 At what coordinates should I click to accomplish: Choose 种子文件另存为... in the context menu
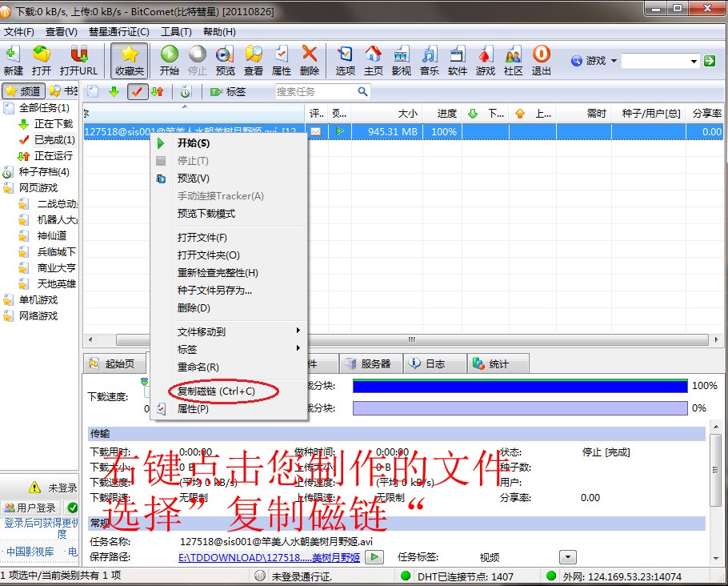pos(229,291)
